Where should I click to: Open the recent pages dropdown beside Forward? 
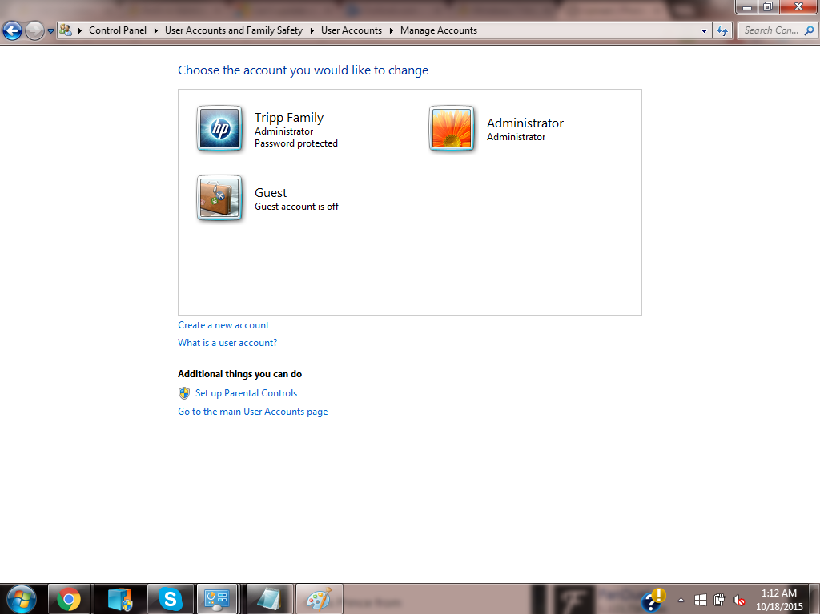[51, 31]
